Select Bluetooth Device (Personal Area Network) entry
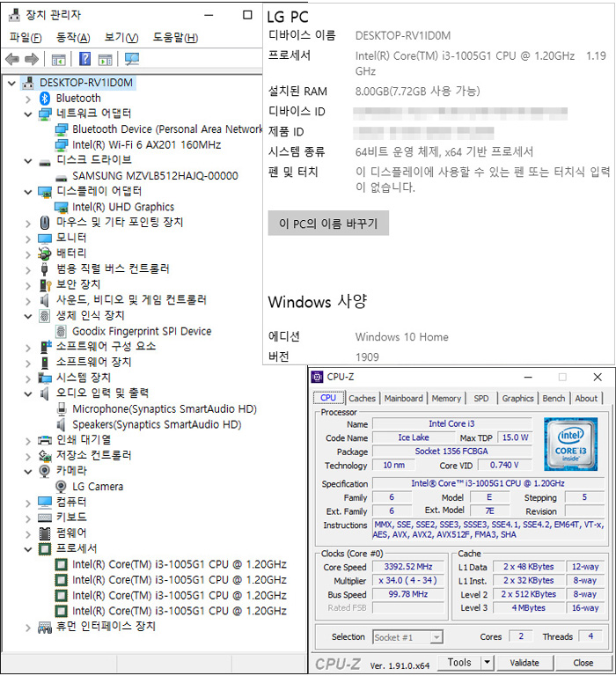Viewport: 616px width, 676px height. (x=167, y=129)
